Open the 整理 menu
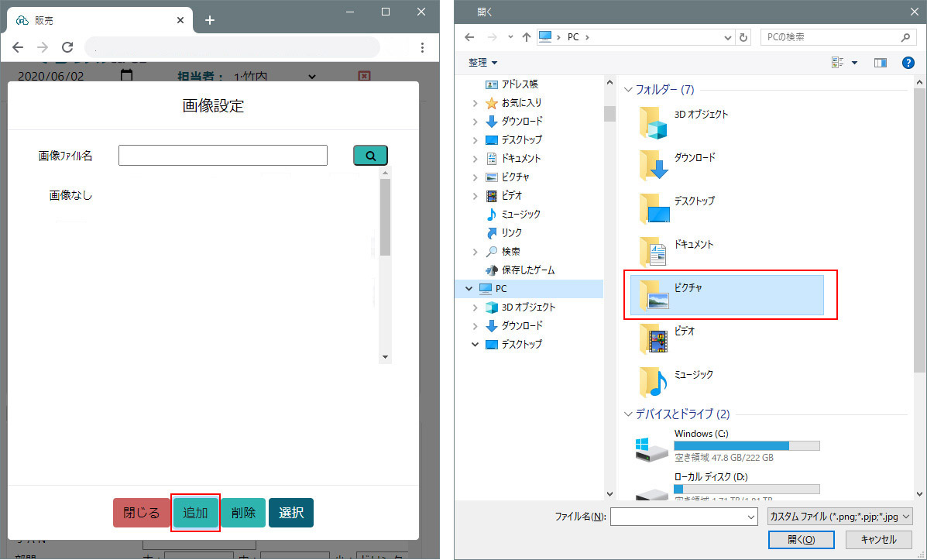The image size is (927, 560). click(483, 63)
